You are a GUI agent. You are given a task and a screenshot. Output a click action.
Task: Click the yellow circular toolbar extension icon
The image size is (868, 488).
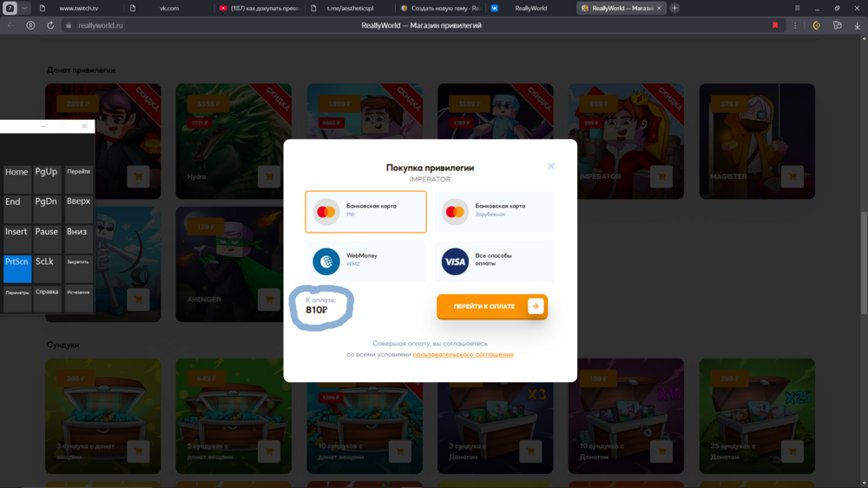pyautogui.click(x=817, y=25)
